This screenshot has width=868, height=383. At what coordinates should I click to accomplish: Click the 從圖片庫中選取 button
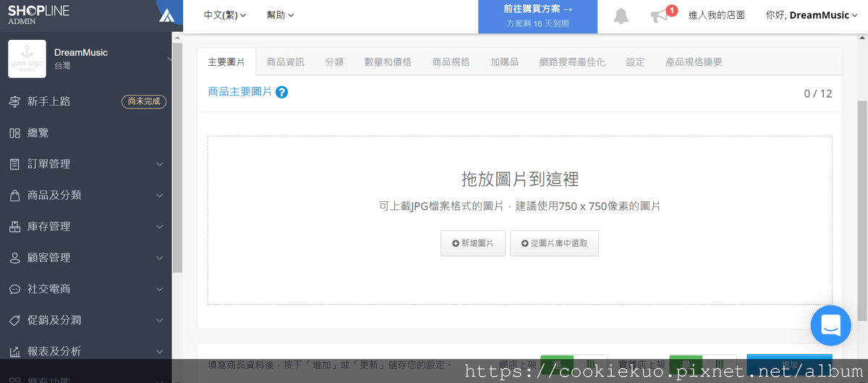click(554, 244)
